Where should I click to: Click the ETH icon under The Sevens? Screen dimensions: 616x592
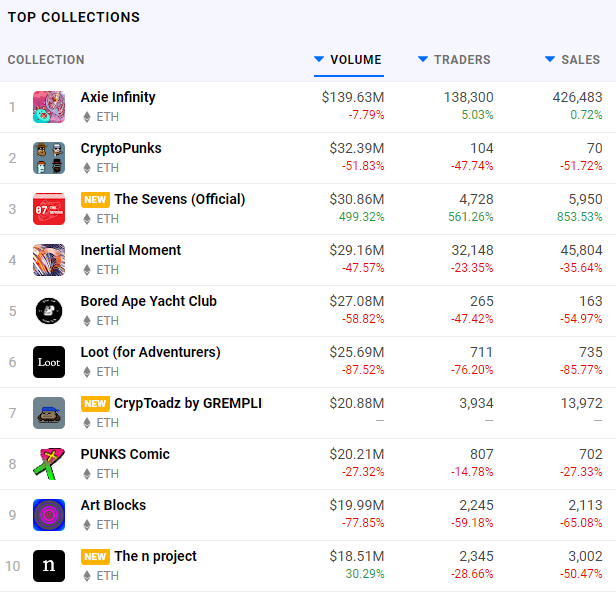[87, 219]
